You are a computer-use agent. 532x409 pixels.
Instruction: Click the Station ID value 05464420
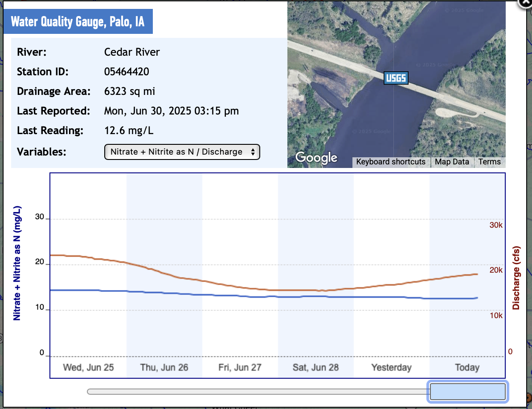click(127, 72)
